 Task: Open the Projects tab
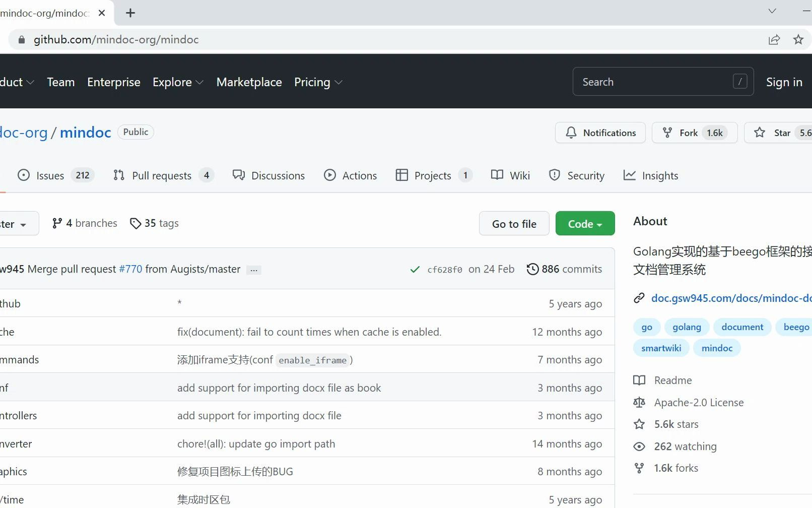click(434, 175)
